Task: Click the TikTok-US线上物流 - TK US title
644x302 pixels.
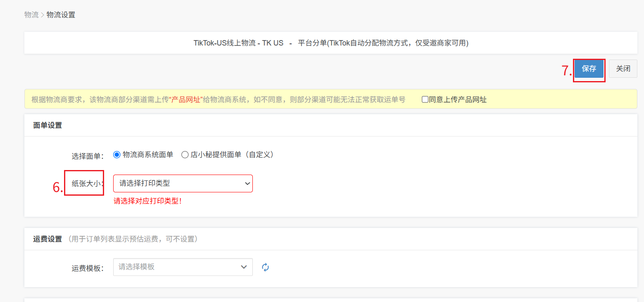Action: click(x=238, y=43)
